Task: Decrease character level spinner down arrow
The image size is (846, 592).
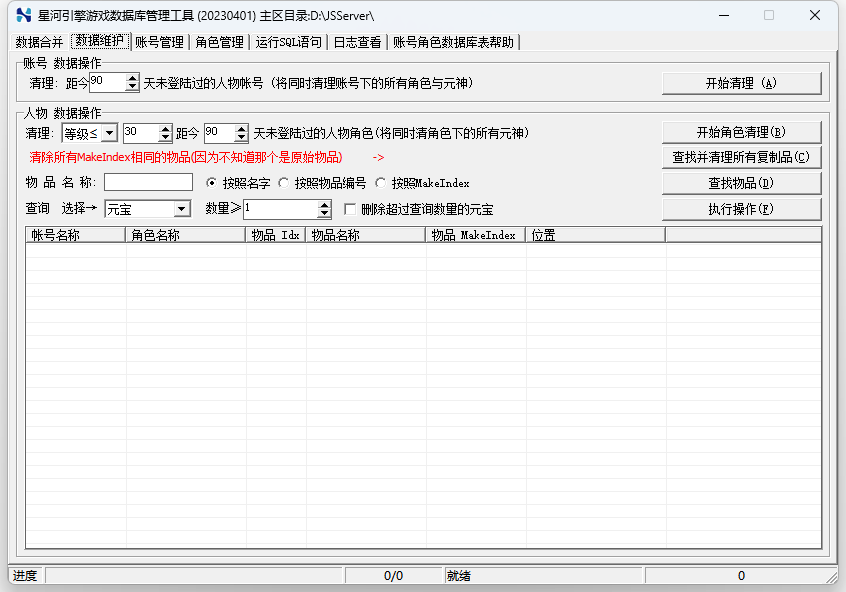Action: (165, 137)
